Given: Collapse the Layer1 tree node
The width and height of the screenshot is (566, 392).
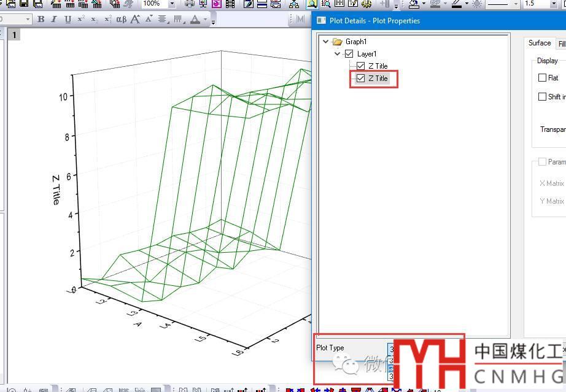Looking at the screenshot, I should (x=337, y=54).
